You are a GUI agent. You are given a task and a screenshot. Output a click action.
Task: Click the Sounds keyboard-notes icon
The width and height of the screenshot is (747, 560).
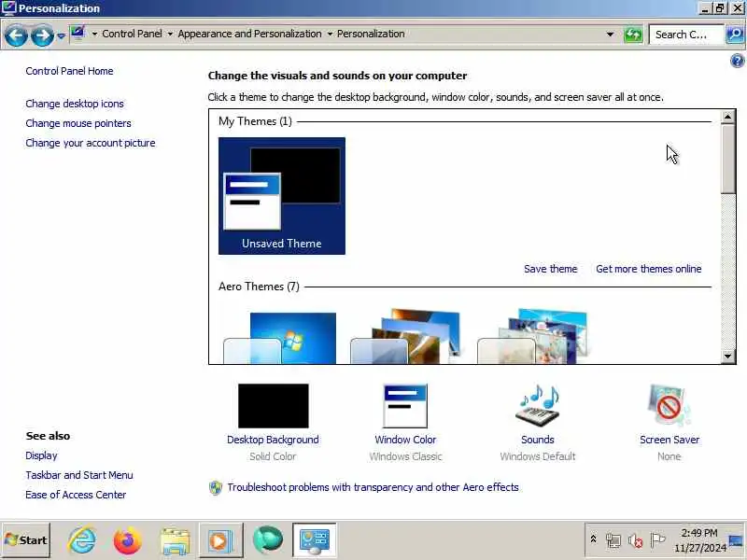tap(538, 405)
